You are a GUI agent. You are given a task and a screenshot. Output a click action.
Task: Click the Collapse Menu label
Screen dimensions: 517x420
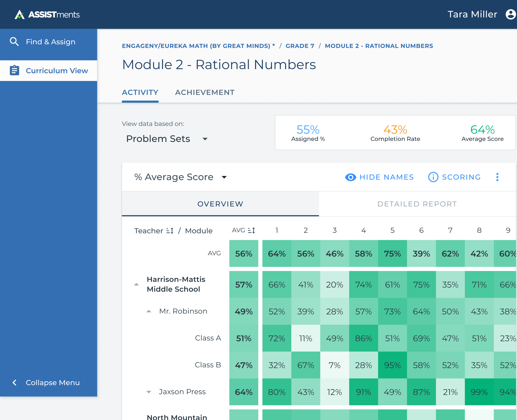(x=53, y=383)
